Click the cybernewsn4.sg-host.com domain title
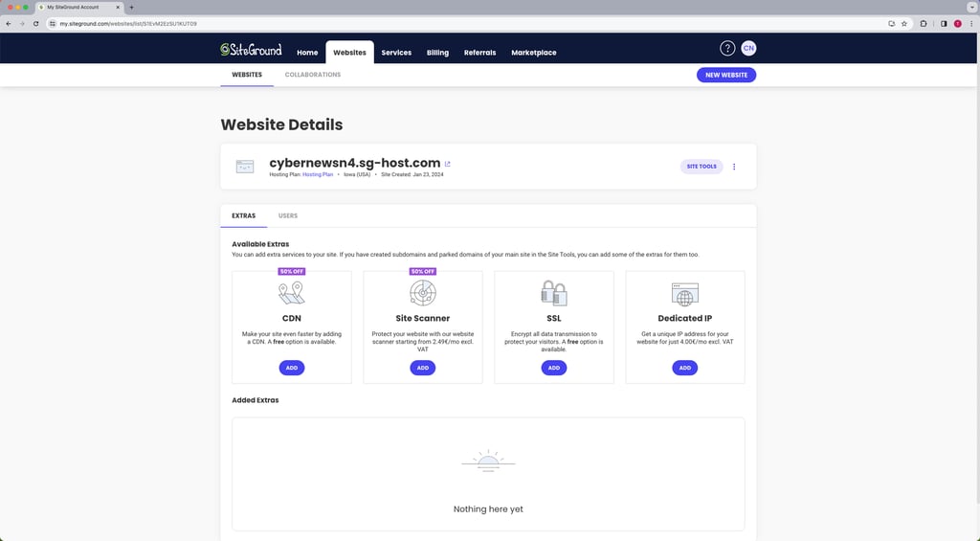The width and height of the screenshot is (980, 541). [354, 163]
